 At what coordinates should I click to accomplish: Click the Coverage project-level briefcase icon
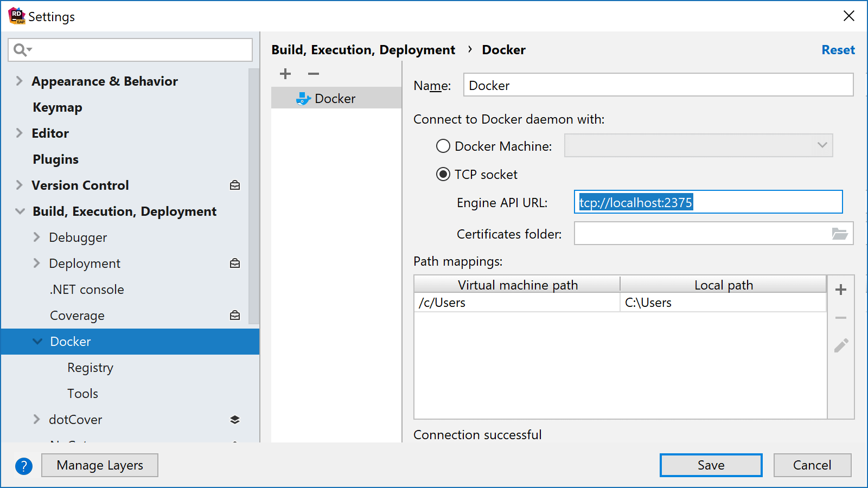coord(235,316)
